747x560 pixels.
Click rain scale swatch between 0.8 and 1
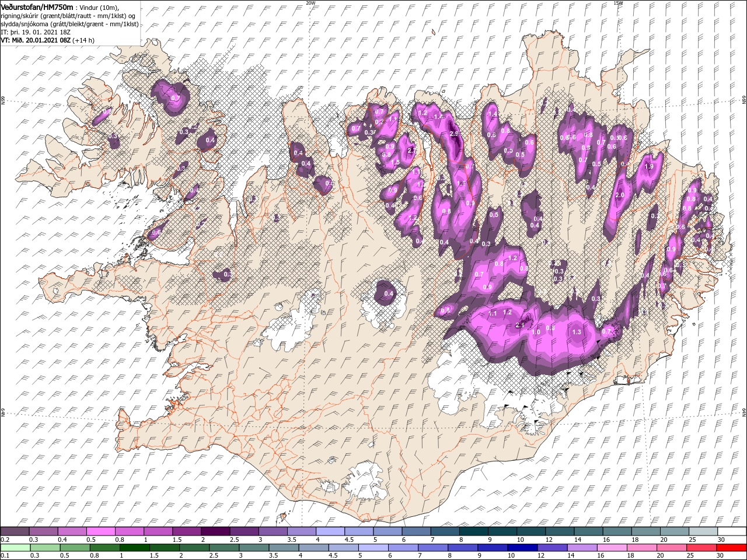pyautogui.click(x=104, y=548)
